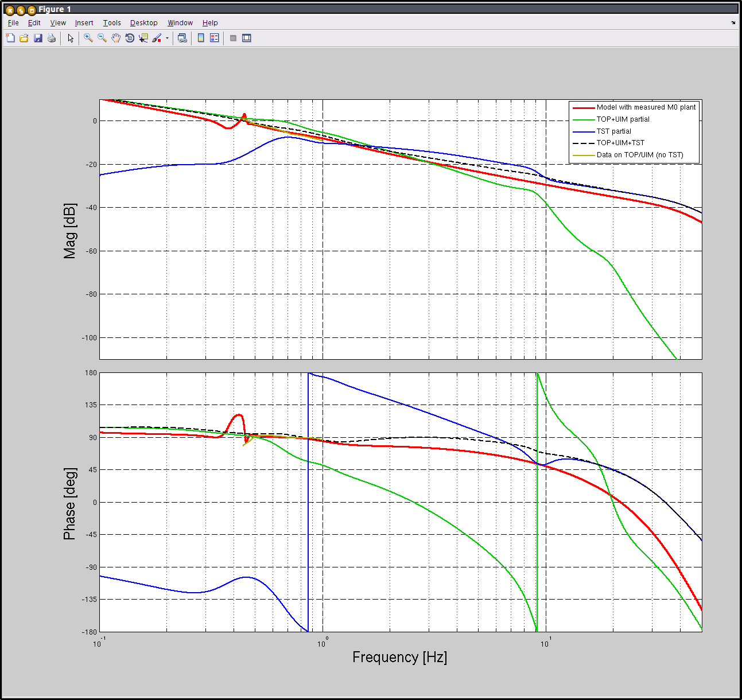
Task: Click the green line sample in the legend
Action: (x=583, y=120)
